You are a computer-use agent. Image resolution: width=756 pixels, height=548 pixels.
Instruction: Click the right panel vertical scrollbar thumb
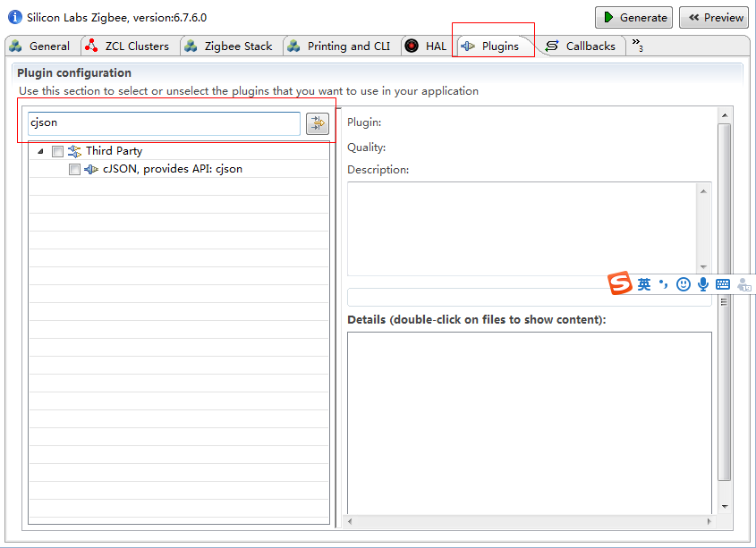coord(725,302)
